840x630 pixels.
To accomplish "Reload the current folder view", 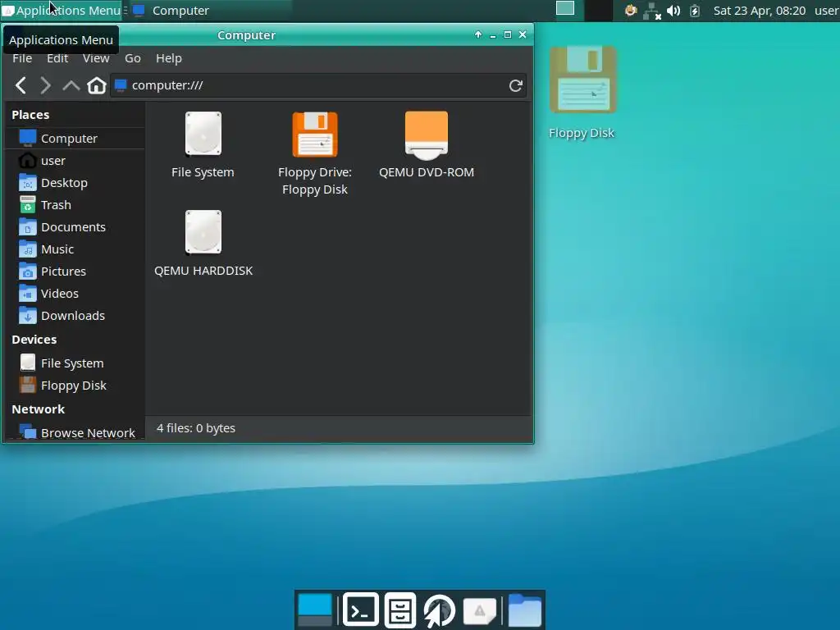I will point(515,85).
